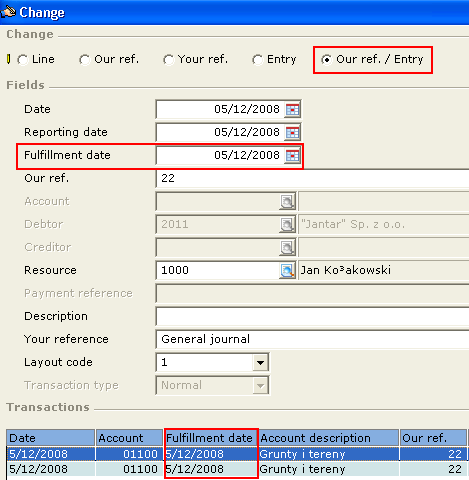Sort by Fulfillment date column header
The height and width of the screenshot is (480, 469).
pyautogui.click(x=211, y=438)
